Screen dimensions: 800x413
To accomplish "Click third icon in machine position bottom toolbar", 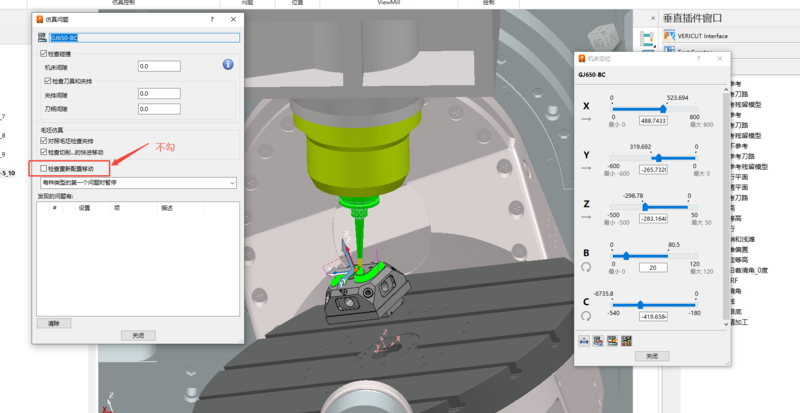I will coord(612,340).
